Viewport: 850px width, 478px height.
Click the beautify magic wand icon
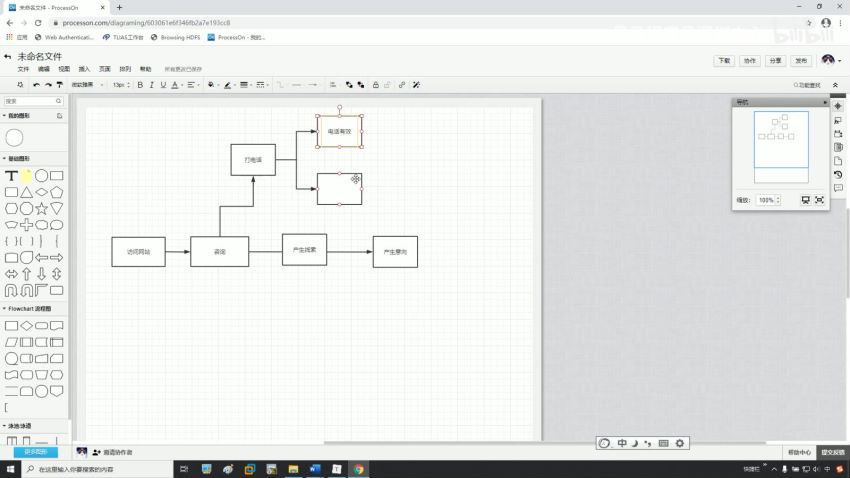click(416, 85)
